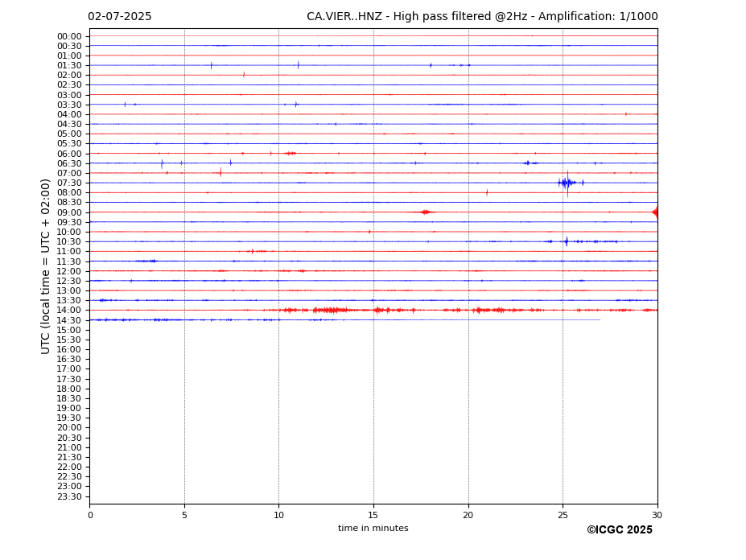Click the x-axis tick label 25

(x=563, y=515)
